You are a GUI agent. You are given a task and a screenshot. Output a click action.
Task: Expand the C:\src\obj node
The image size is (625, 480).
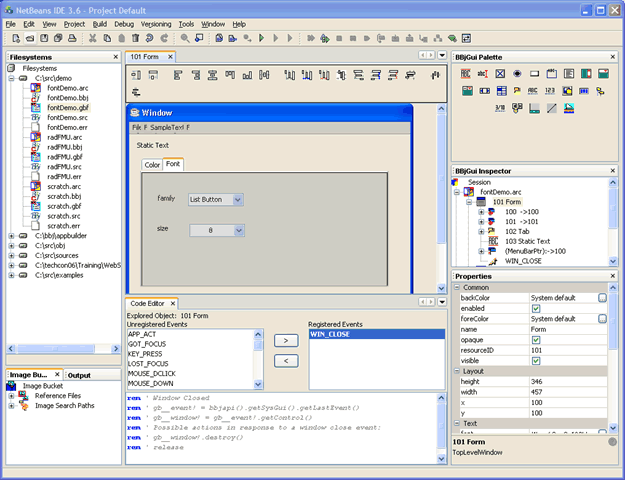[12, 246]
